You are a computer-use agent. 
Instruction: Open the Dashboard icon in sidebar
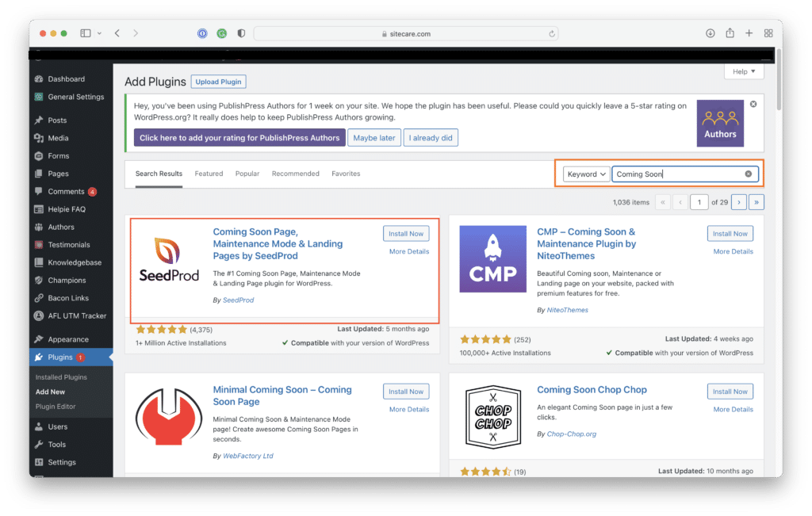click(39, 79)
